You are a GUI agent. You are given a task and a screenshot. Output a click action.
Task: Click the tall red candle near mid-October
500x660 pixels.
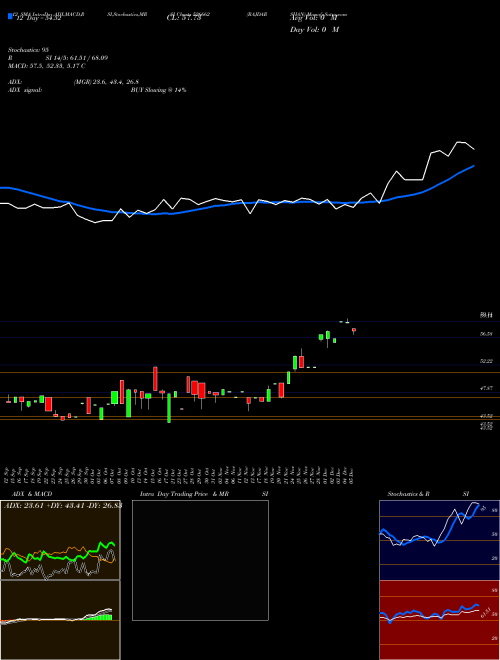pyautogui.click(x=155, y=378)
